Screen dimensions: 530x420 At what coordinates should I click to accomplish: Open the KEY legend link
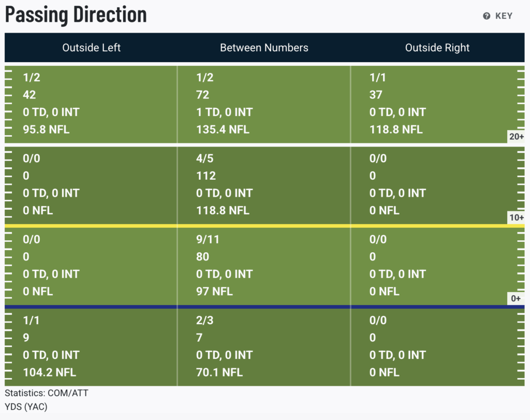[503, 16]
